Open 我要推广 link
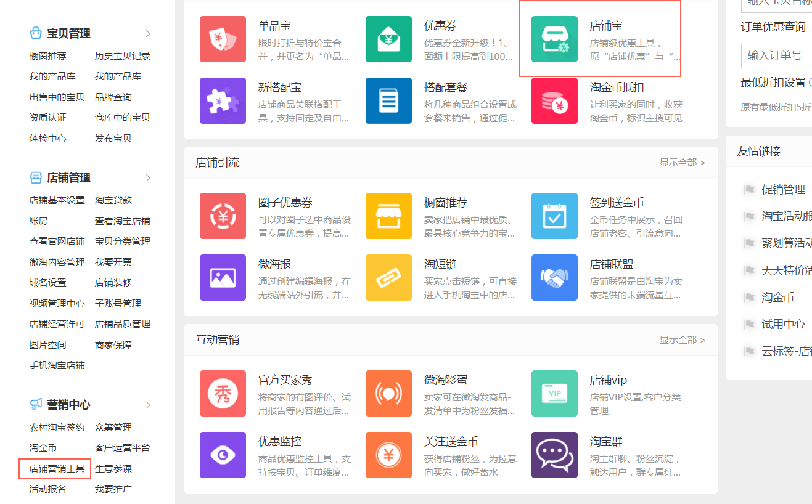 click(x=113, y=489)
